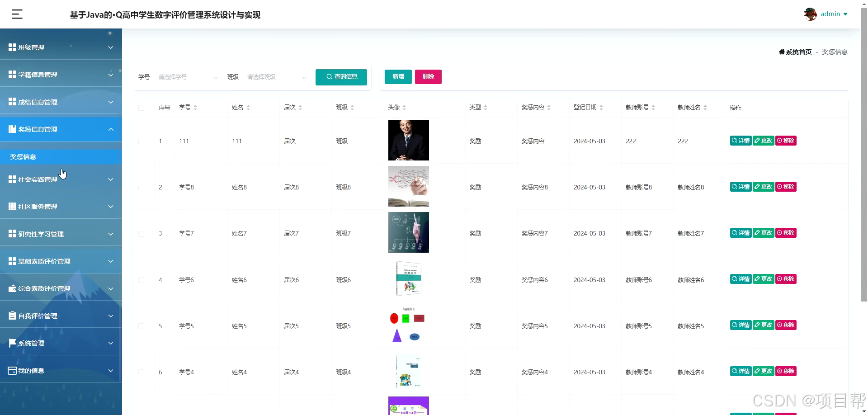Click the 新增 button
Image resolution: width=868 pixels, height=415 pixels.
(x=398, y=77)
